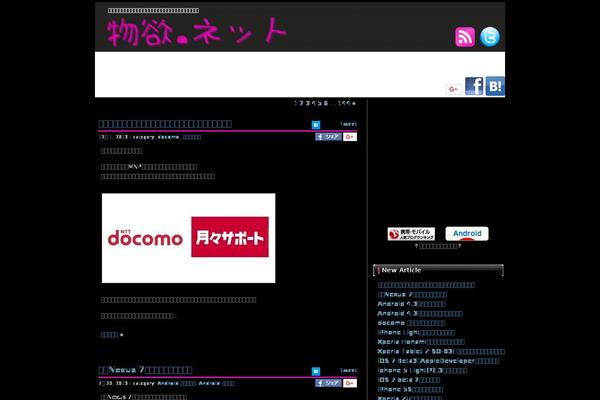Go to page 3 in pagination
The image size is (600, 400).
[x=308, y=103]
